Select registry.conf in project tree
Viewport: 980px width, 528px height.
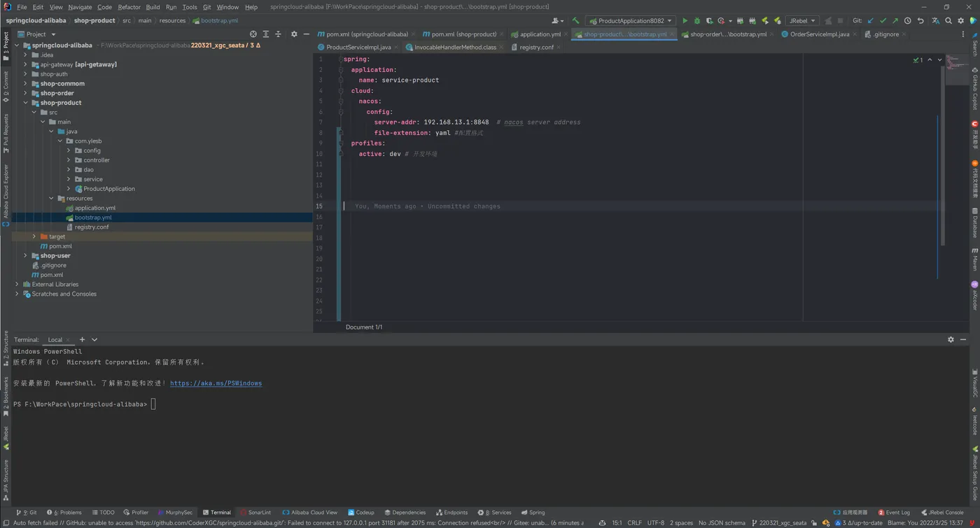[92, 227]
